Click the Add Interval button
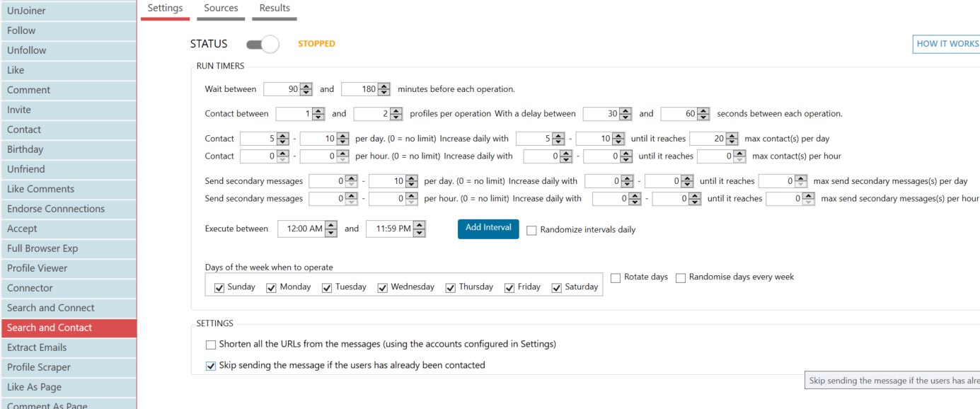The height and width of the screenshot is (409, 980). 488,229
